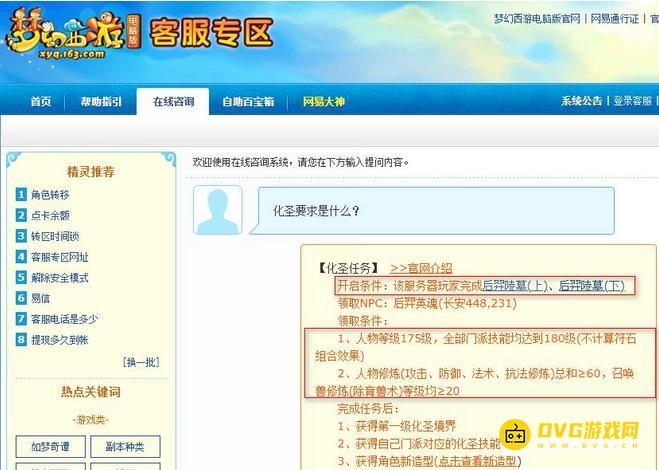Click number 6 badge beside 易信
The height and width of the screenshot is (470, 659).
21,298
